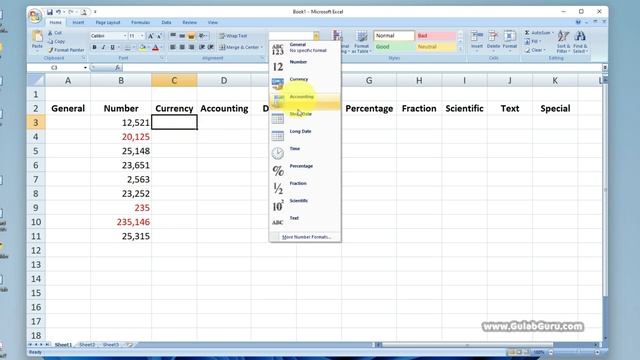Toggle Wrap Text
Screen dimensions: 640x360
pyautogui.click(x=233, y=36)
